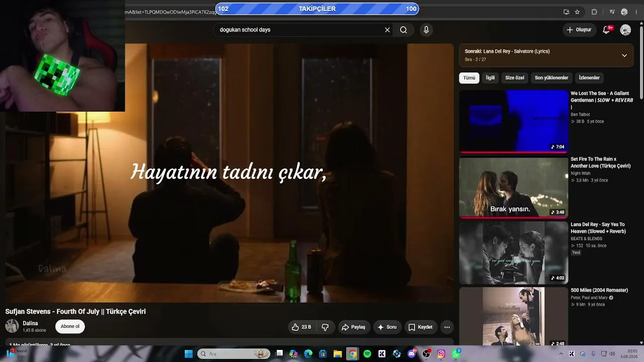Open Microsoft Edge from the taskbar
The image size is (644, 362).
(308, 354)
